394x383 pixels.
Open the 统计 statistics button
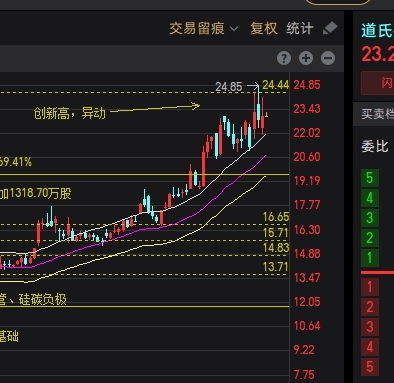pyautogui.click(x=300, y=29)
